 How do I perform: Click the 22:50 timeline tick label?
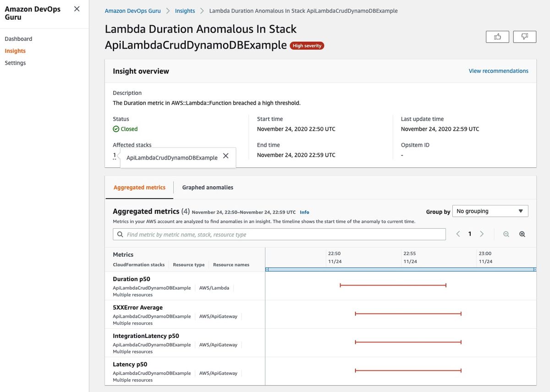(x=334, y=253)
